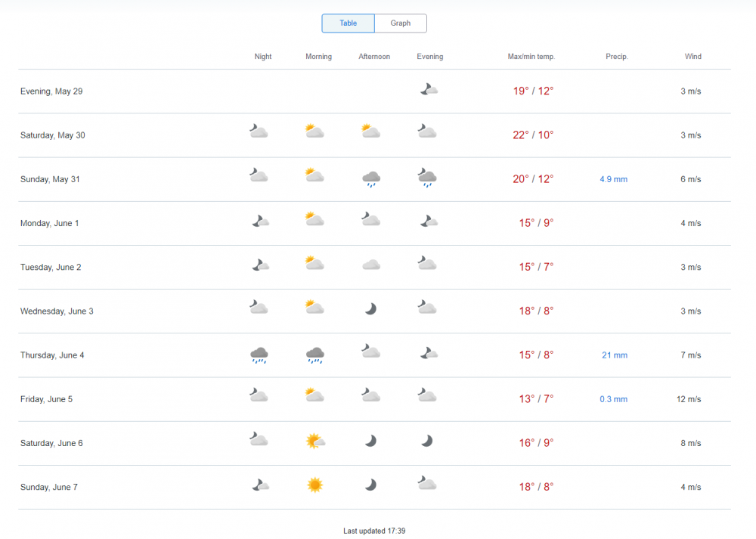Screen dimensions: 756x539
Task: Click the Monday, June 1 row label
Action: pyautogui.click(x=49, y=223)
